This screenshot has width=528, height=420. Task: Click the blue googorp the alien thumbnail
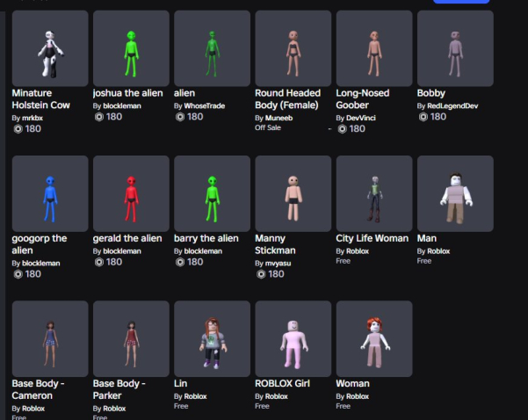[x=50, y=194]
